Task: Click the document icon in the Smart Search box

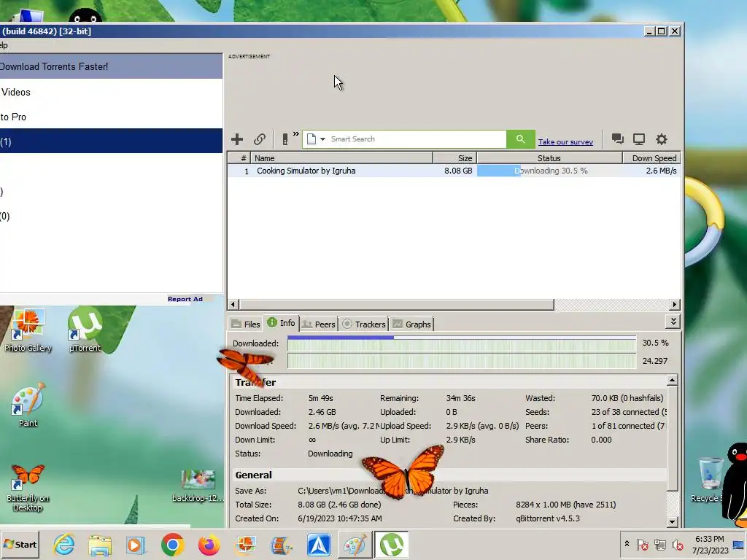Action: (x=311, y=139)
